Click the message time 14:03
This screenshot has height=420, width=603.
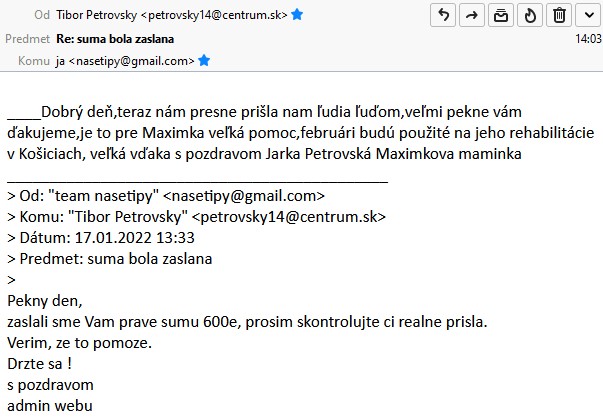click(x=588, y=38)
